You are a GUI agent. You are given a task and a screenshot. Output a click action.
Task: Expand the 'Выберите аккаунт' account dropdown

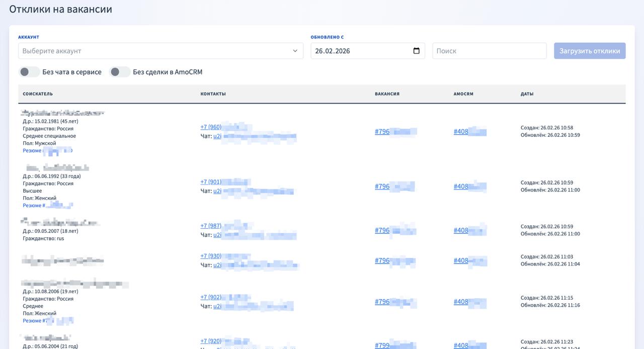[160, 51]
